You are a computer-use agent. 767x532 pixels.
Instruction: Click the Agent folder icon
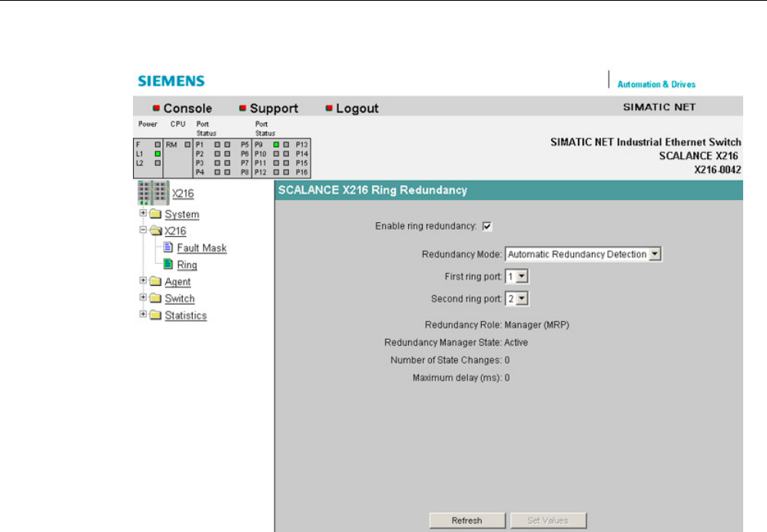click(155, 281)
